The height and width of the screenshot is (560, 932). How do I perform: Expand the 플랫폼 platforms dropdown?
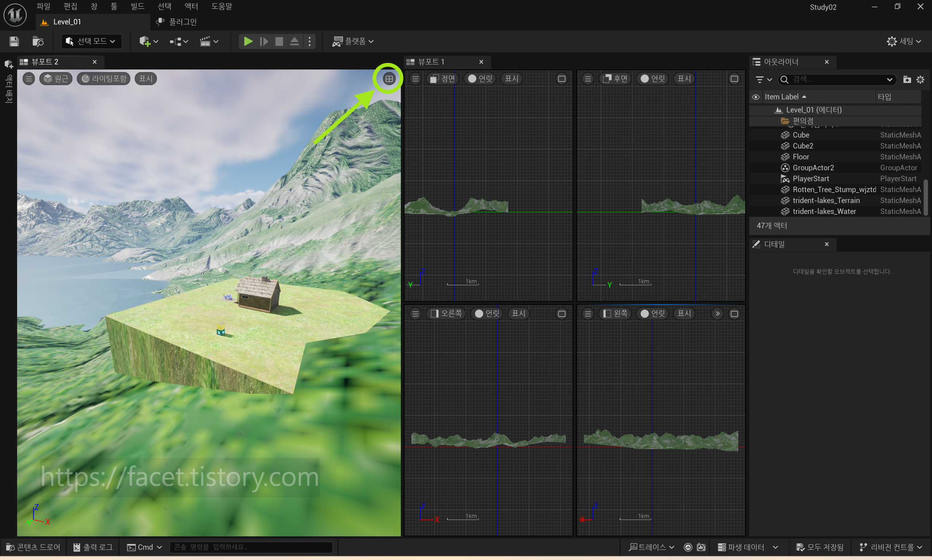[x=353, y=41]
